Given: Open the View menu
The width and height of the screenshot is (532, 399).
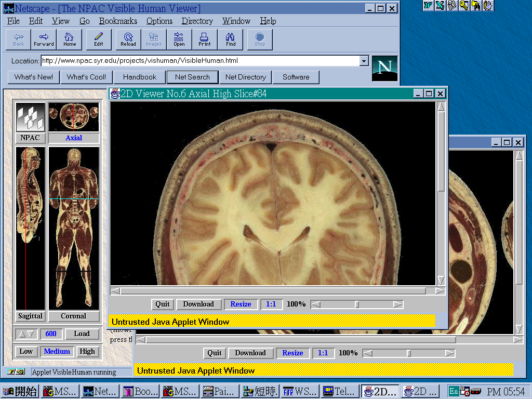Looking at the screenshot, I should tap(60, 21).
